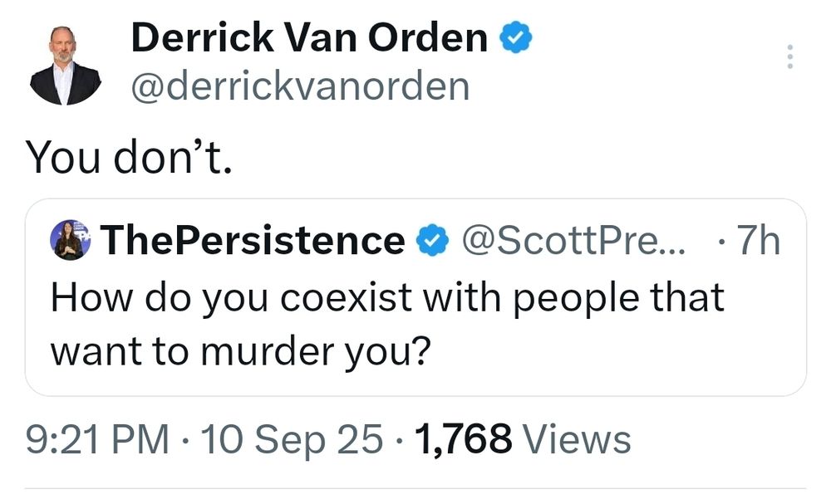This screenshot has width=831, height=504.
Task: Click the "ThePersistence" account name
Action: point(253,241)
